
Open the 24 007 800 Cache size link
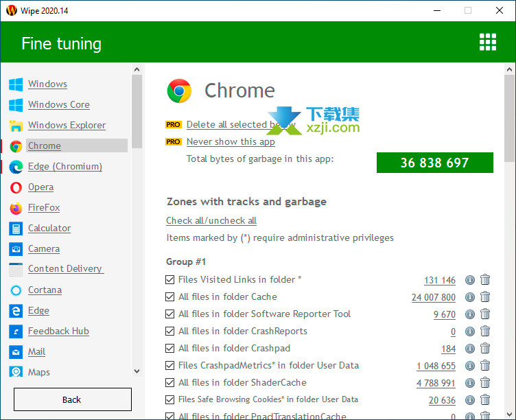point(434,297)
